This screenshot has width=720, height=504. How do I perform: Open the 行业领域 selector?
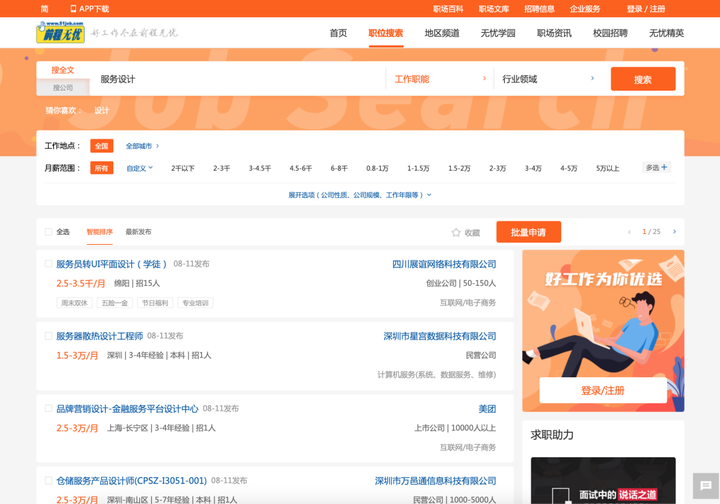[548, 79]
